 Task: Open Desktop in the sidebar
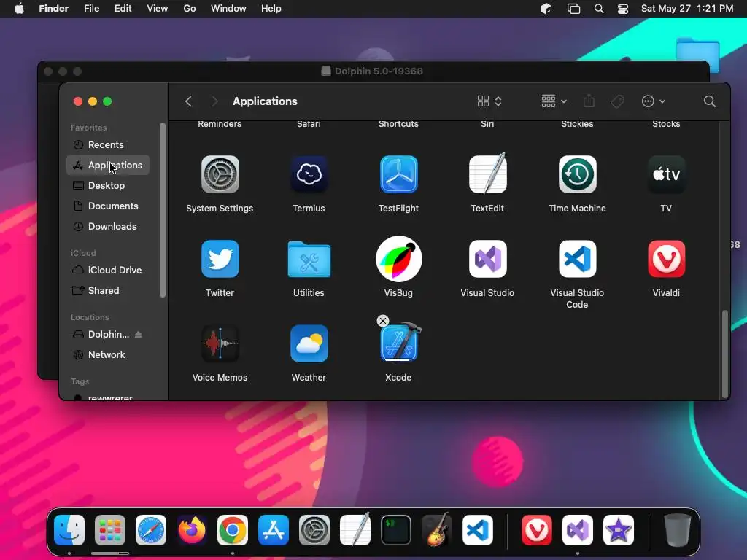(x=108, y=186)
